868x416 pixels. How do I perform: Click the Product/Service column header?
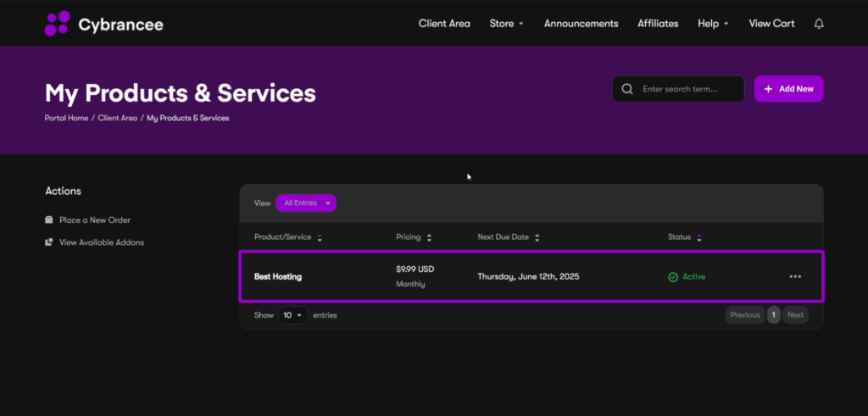point(283,236)
